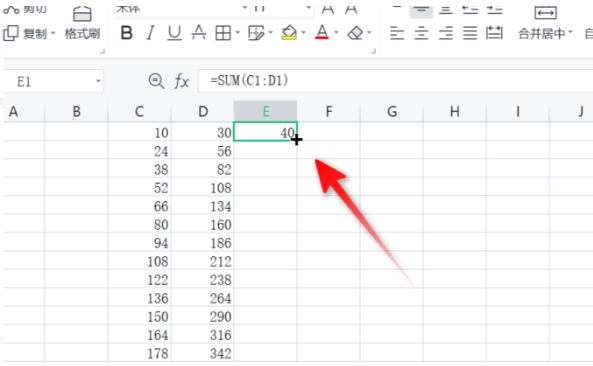This screenshot has height=366, width=593.
Task: Center text horizontally
Action: [x=421, y=33]
